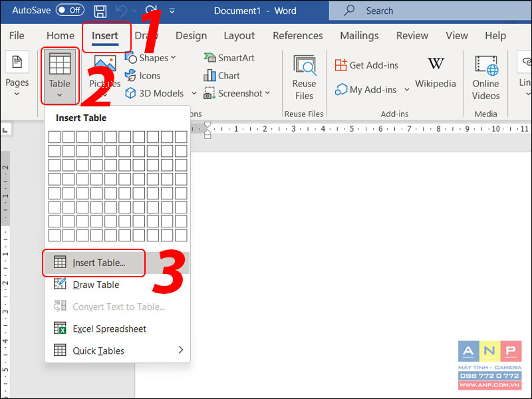Image resolution: width=532 pixels, height=399 pixels.
Task: Pick the bottom-left cell of the table grid
Action: coord(55,235)
